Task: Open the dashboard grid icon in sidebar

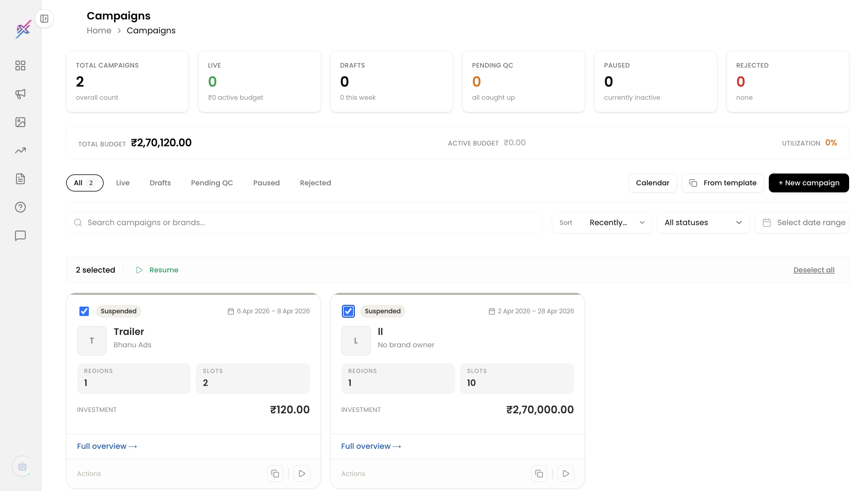Action: pos(20,66)
